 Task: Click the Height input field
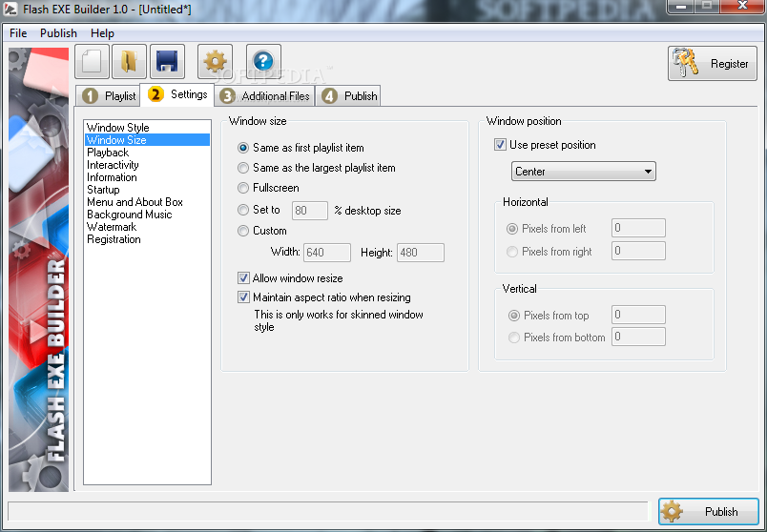pyautogui.click(x=421, y=253)
